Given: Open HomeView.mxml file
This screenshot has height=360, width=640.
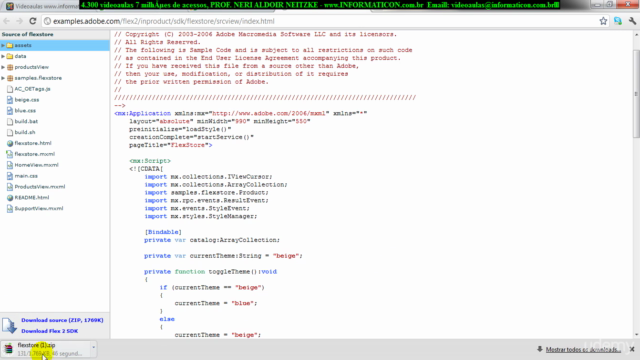Looking at the screenshot, I should pos(36,165).
